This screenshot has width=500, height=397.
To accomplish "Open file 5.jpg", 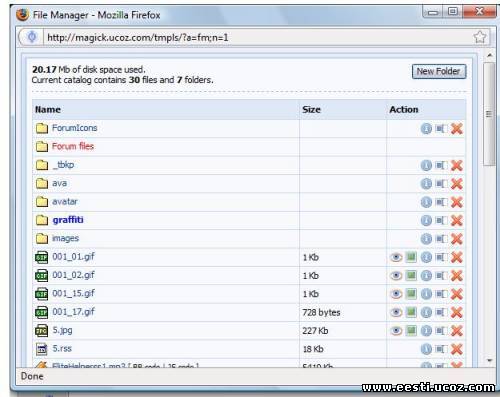I will 62,330.
